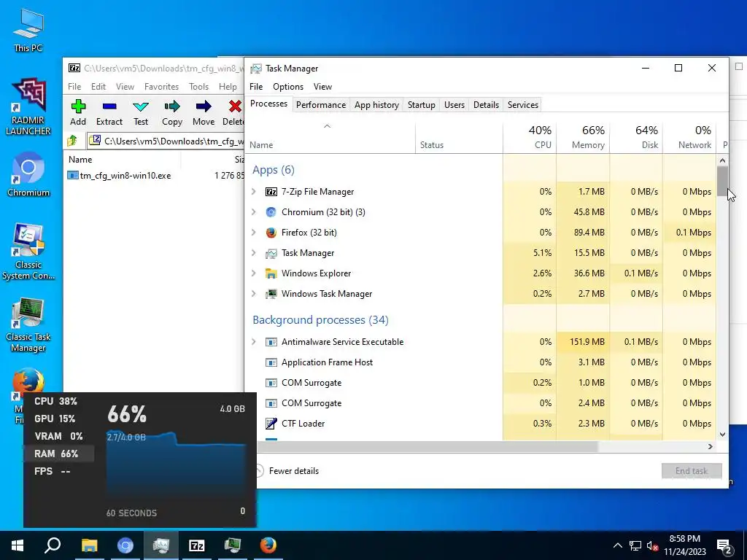
Task: Sort by Network column header
Action: point(690,138)
